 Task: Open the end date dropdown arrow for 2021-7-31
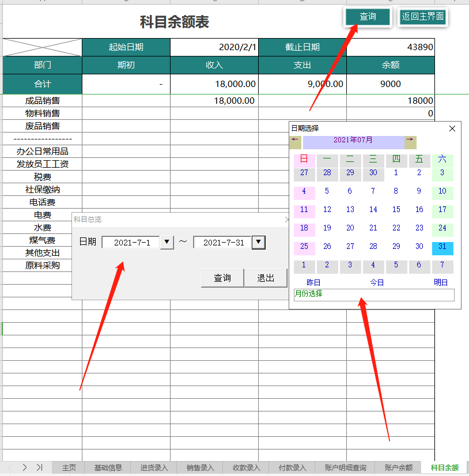pyautogui.click(x=259, y=242)
